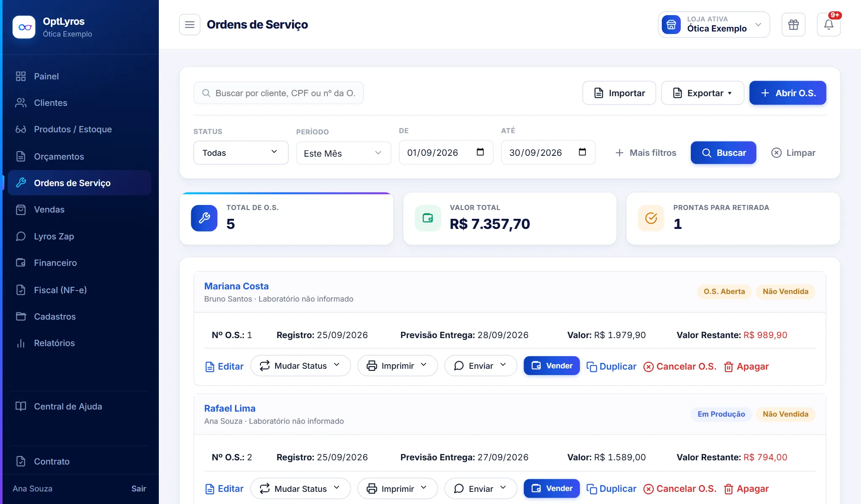This screenshot has width=861, height=504.
Task: Edit Mariana Costa's order
Action: pyautogui.click(x=224, y=366)
